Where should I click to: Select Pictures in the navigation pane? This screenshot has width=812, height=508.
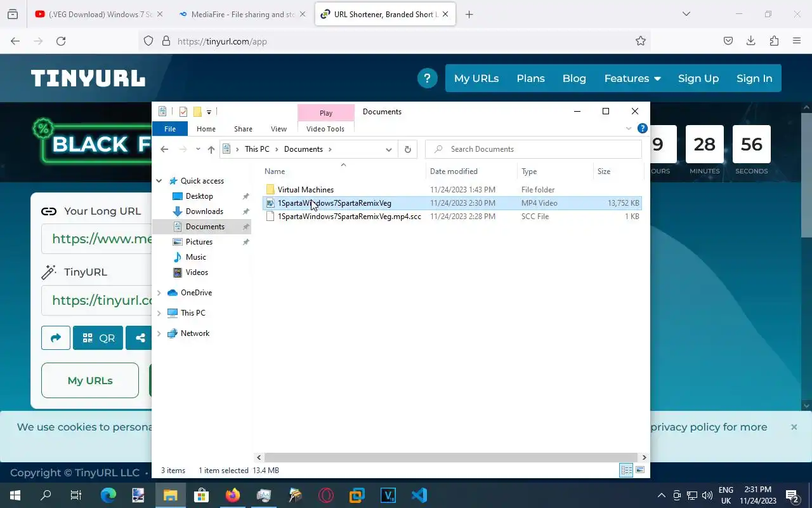tap(199, 242)
